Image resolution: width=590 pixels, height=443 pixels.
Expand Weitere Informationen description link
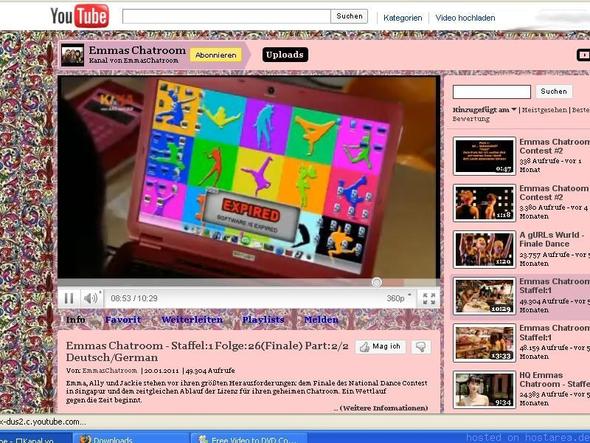[383, 408]
